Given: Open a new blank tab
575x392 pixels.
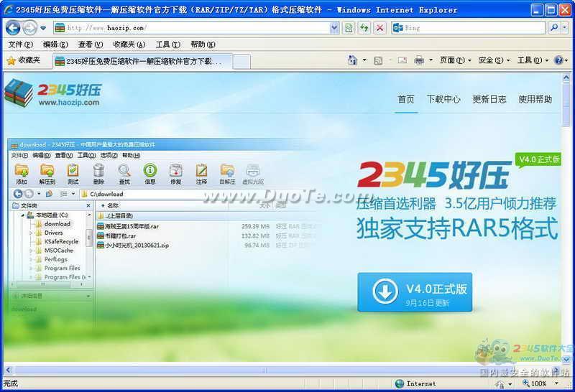Looking at the screenshot, I should [x=241, y=61].
